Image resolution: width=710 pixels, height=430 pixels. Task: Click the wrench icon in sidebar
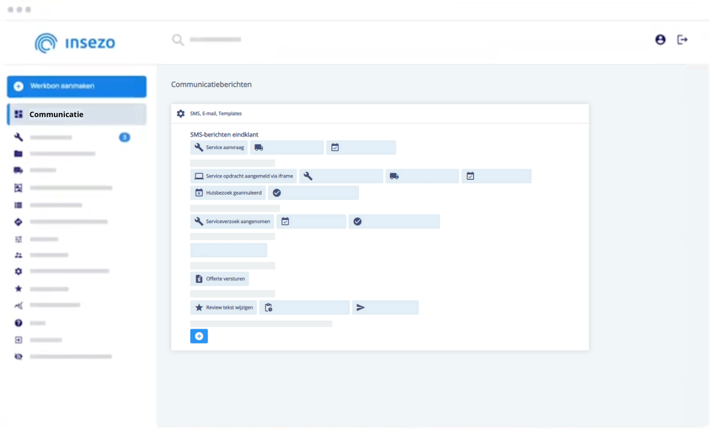point(18,137)
